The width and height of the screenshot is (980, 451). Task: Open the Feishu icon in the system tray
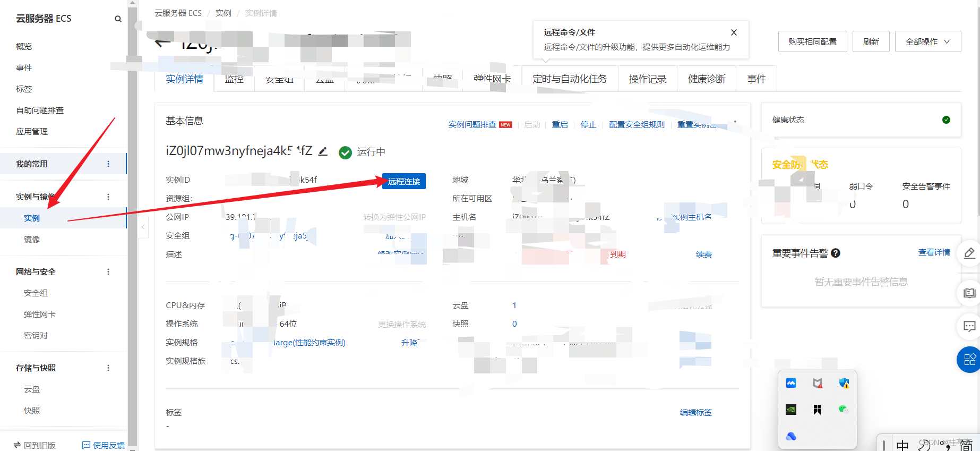pyautogui.click(x=791, y=383)
